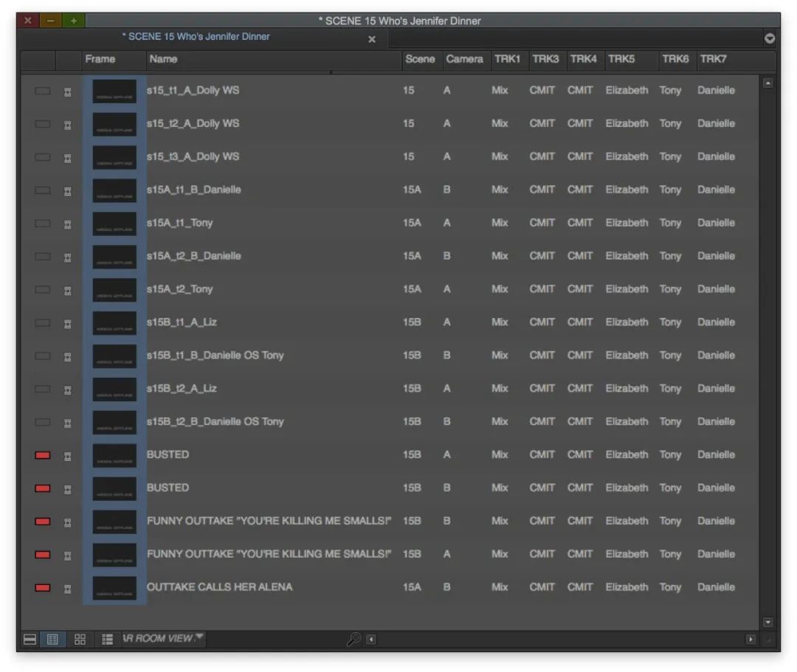The image size is (797, 672).
Task: Close the SCENE 15 bin tab
Action: [372, 39]
